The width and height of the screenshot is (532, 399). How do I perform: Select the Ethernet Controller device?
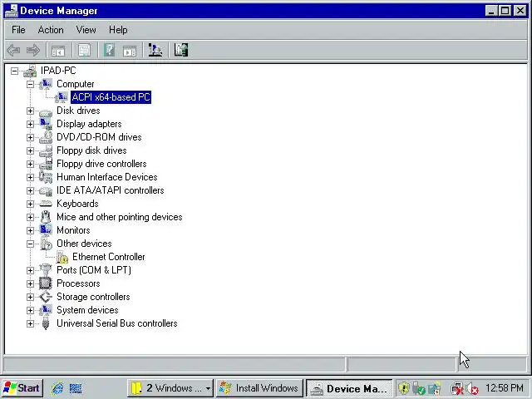click(109, 257)
